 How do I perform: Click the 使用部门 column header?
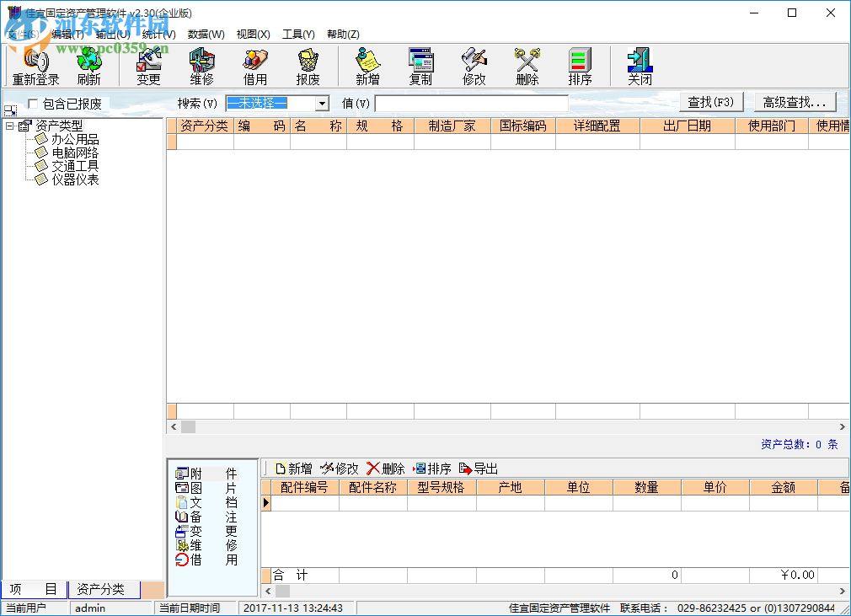[x=772, y=126]
